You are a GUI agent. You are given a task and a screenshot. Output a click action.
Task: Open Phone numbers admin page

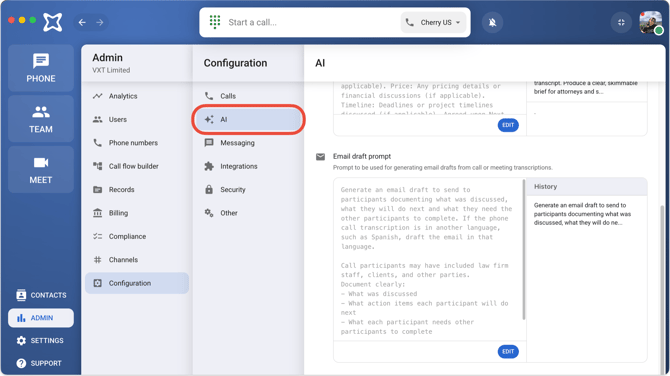click(x=137, y=143)
